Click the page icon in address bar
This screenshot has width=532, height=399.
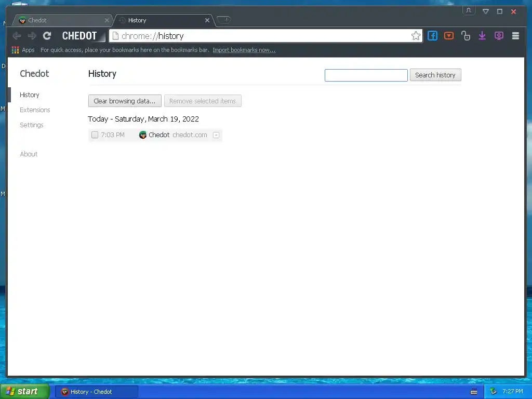pos(115,36)
